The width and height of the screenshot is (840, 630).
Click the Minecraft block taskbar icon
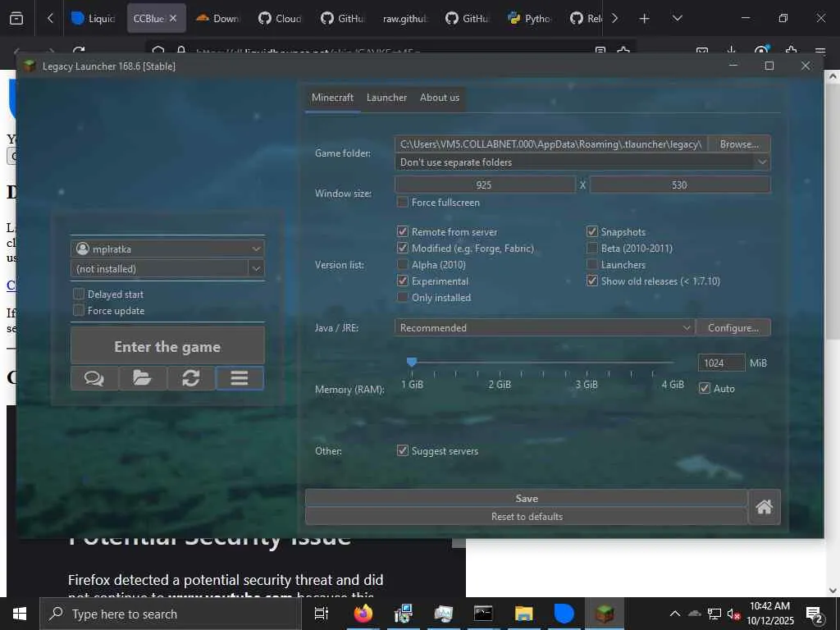[605, 614]
